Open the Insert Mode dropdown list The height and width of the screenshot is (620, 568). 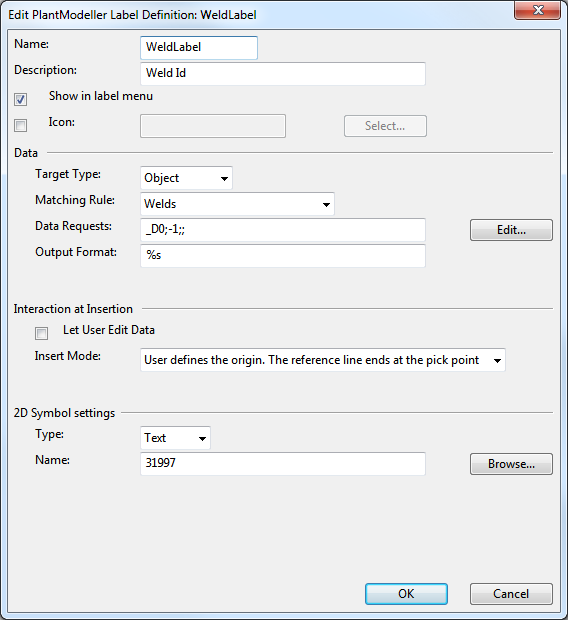click(323, 360)
